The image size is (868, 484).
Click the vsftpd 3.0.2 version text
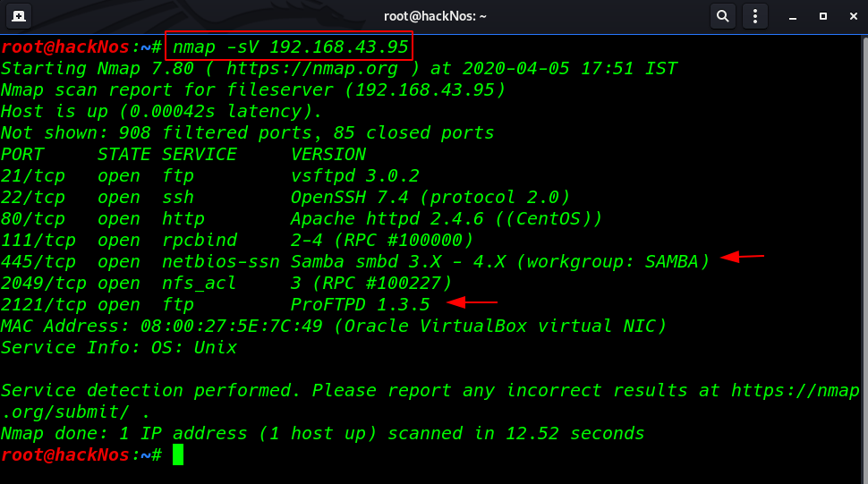coord(355,176)
